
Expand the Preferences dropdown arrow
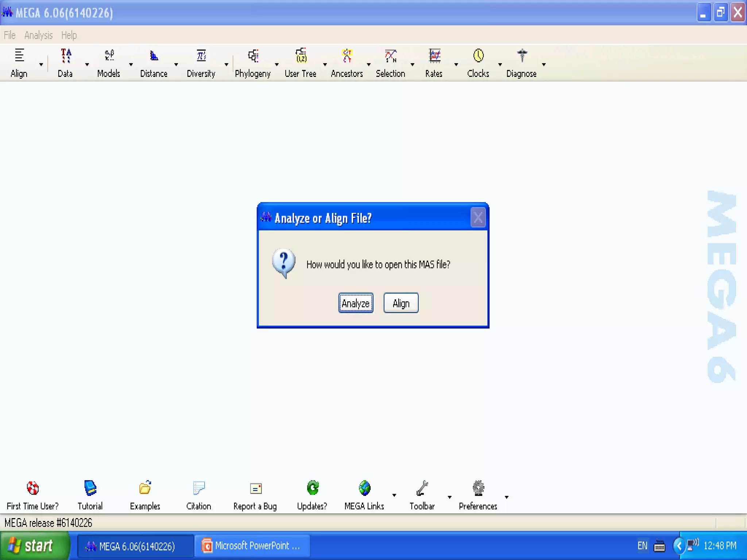507,497
